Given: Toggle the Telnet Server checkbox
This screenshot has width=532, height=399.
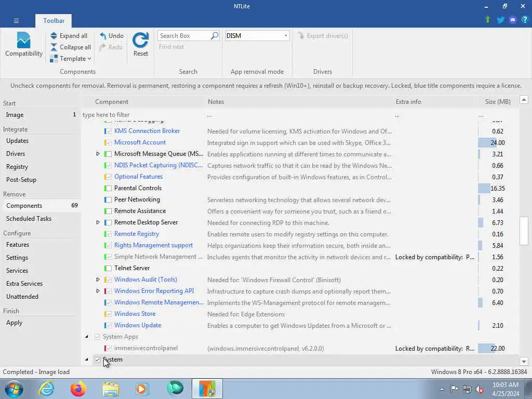Looking at the screenshot, I should (x=108, y=268).
